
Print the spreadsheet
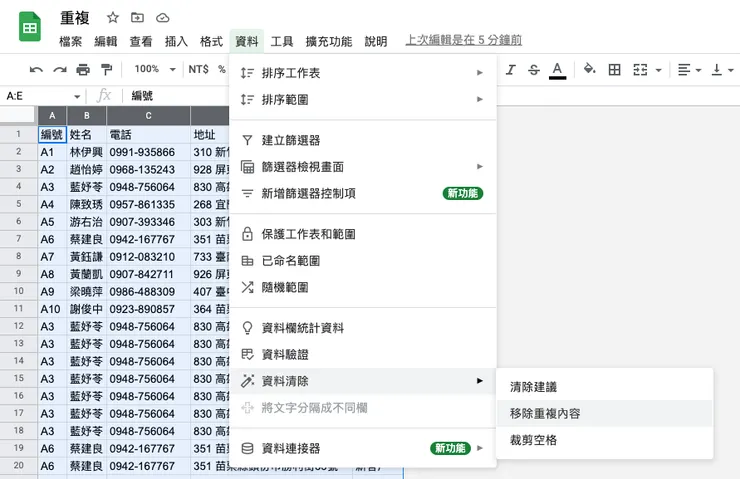click(x=83, y=70)
